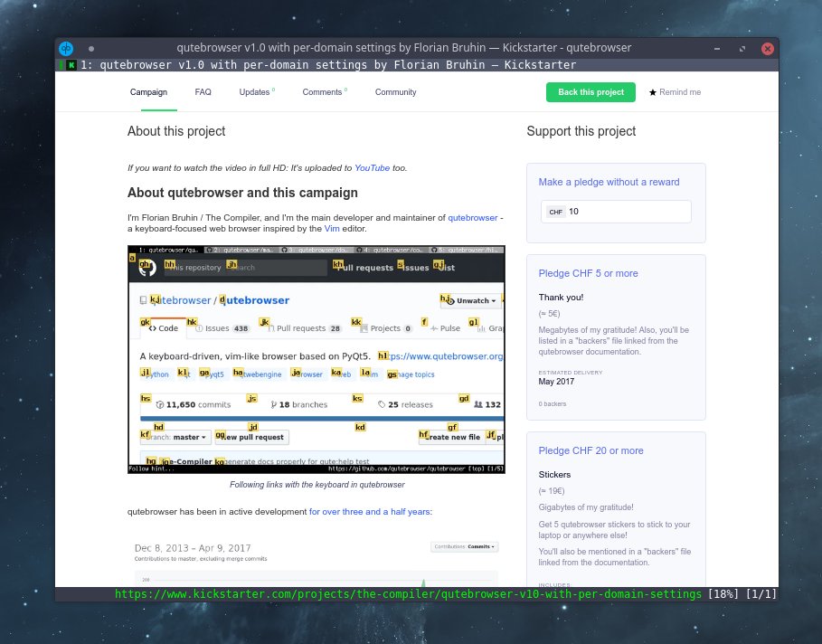Minimize the qutebrowser window
This screenshot has width=822, height=644.
[716, 49]
